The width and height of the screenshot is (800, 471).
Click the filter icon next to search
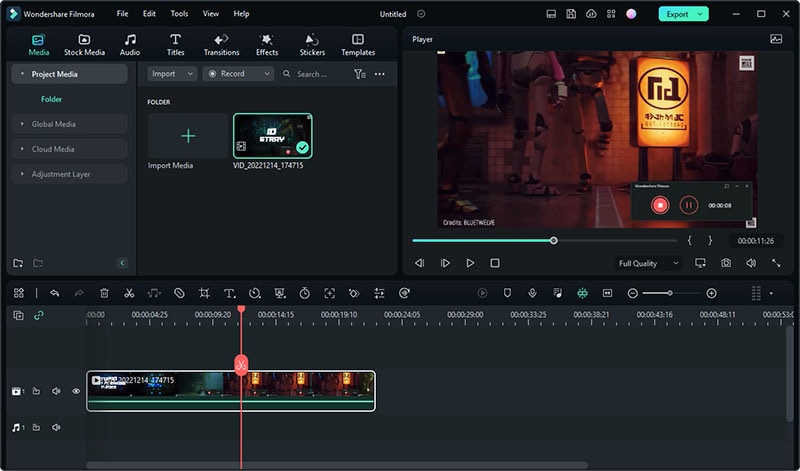(360, 74)
